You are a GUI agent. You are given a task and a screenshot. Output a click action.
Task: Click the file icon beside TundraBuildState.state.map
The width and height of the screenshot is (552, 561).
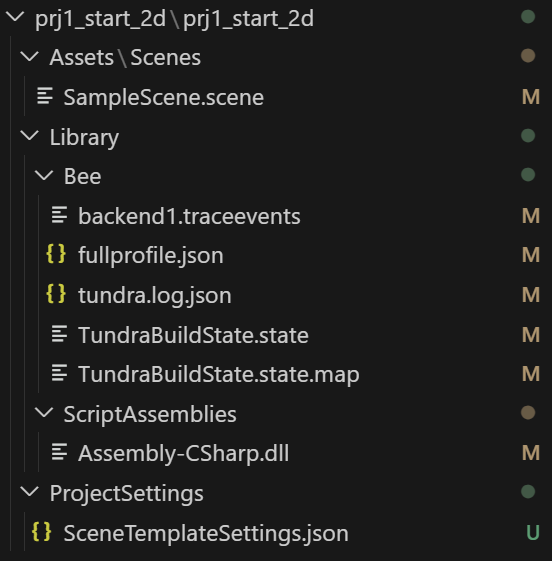pos(59,373)
